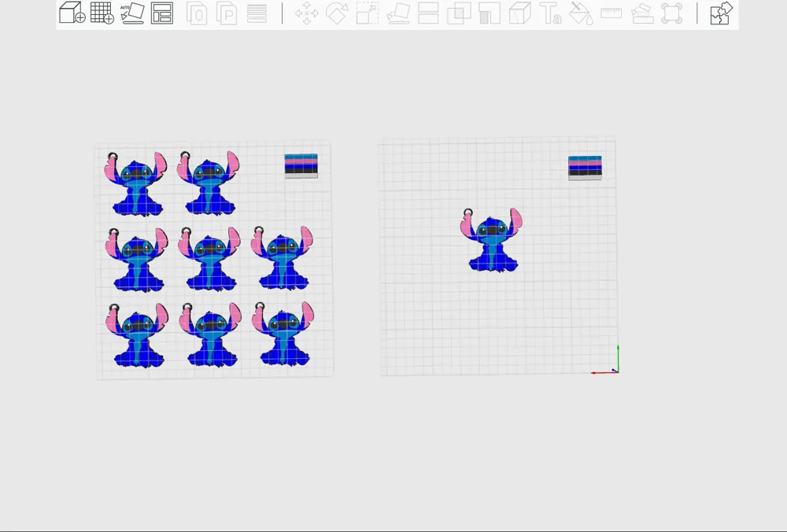Select the single Stitch model on the right plate
The width and height of the screenshot is (787, 532).
coord(492,240)
